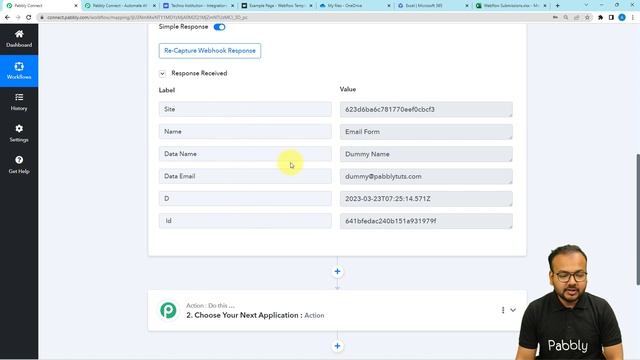
Task: Switch to the Example Page Webflow tab
Action: (x=277, y=6)
